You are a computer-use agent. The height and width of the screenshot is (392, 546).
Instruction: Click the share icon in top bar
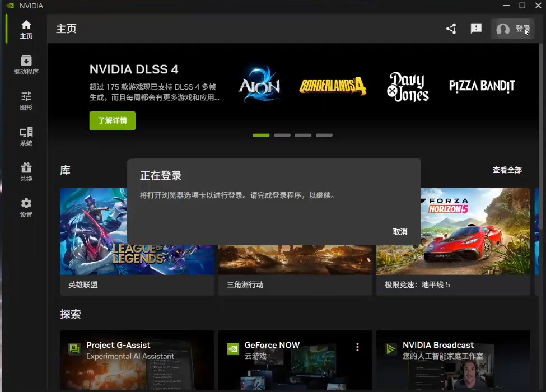451,29
